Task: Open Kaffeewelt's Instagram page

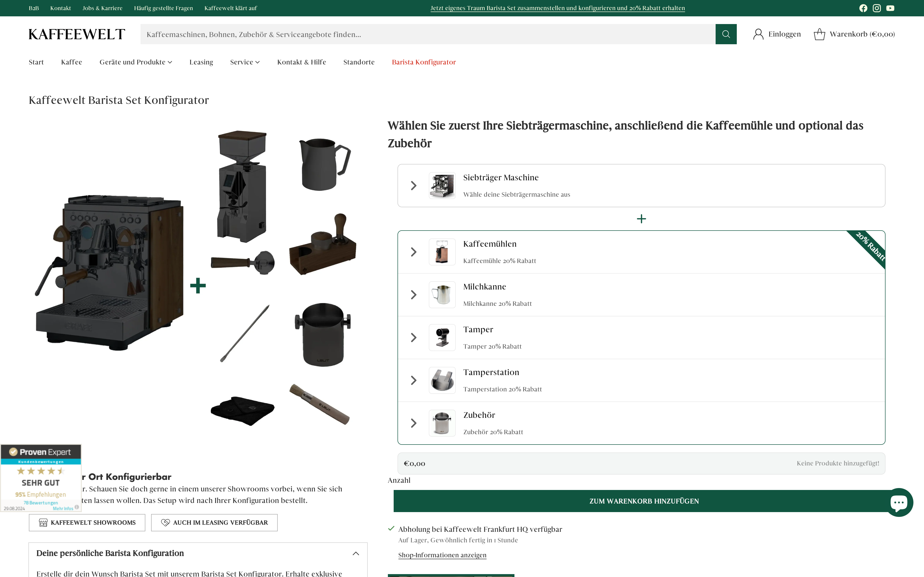Action: [877, 8]
